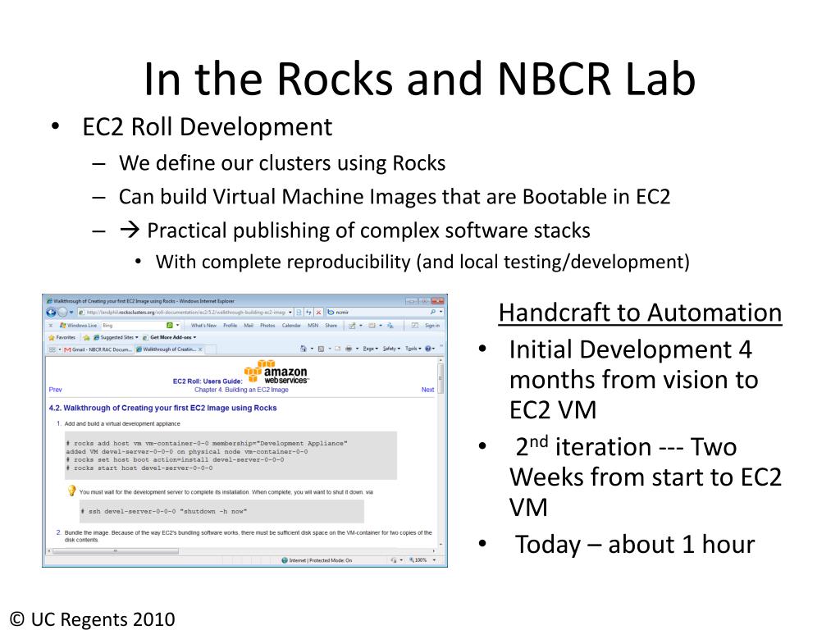840x630 pixels.
Task: Open the Get More Add-ons dropdown
Action: click(169, 337)
